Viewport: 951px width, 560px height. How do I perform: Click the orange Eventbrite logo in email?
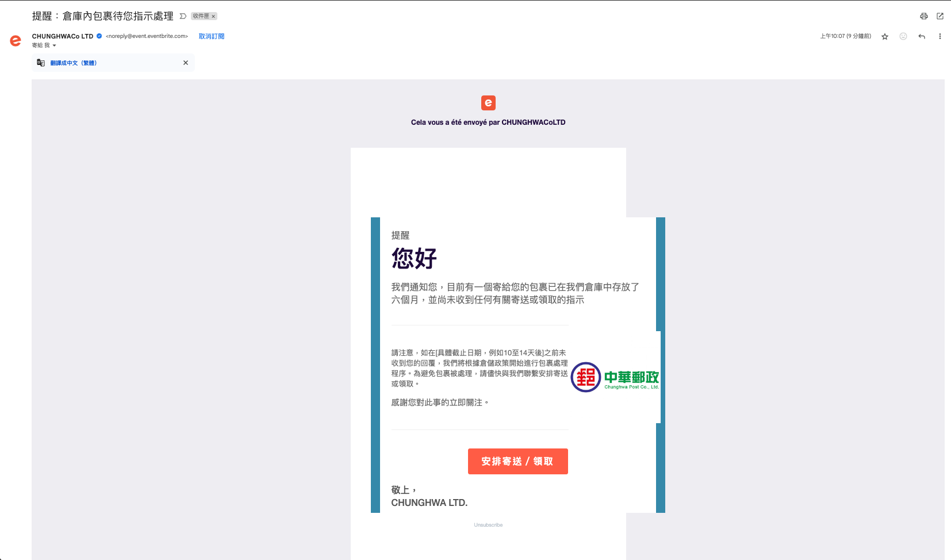coord(488,103)
